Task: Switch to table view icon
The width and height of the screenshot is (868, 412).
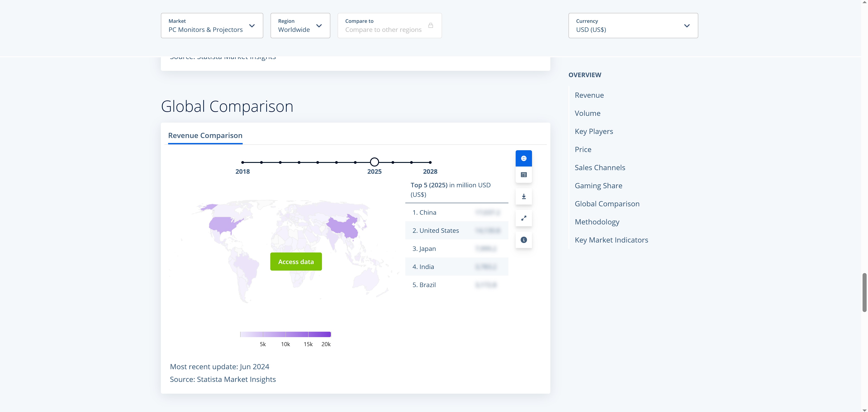Action: (x=524, y=175)
